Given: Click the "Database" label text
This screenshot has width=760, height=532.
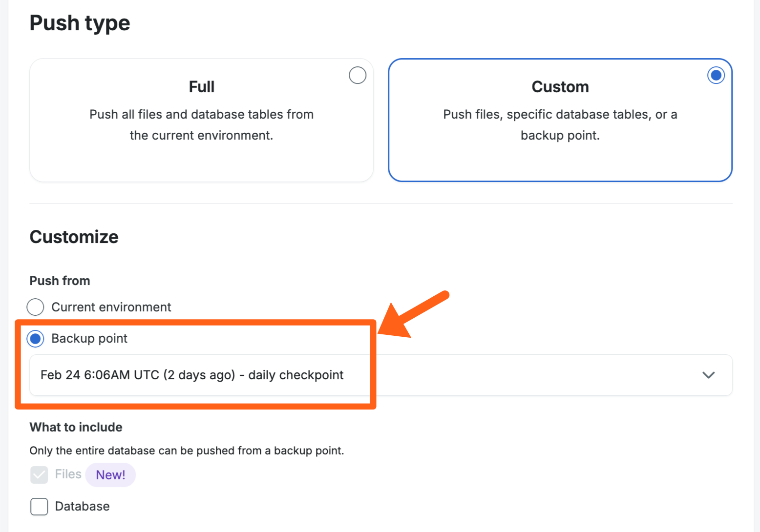Looking at the screenshot, I should pos(82,507).
